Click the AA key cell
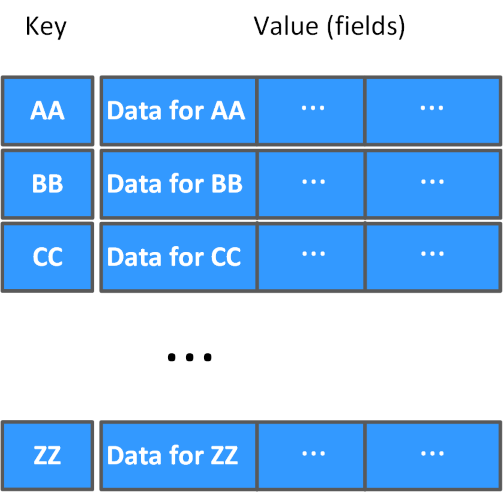 pos(47,111)
